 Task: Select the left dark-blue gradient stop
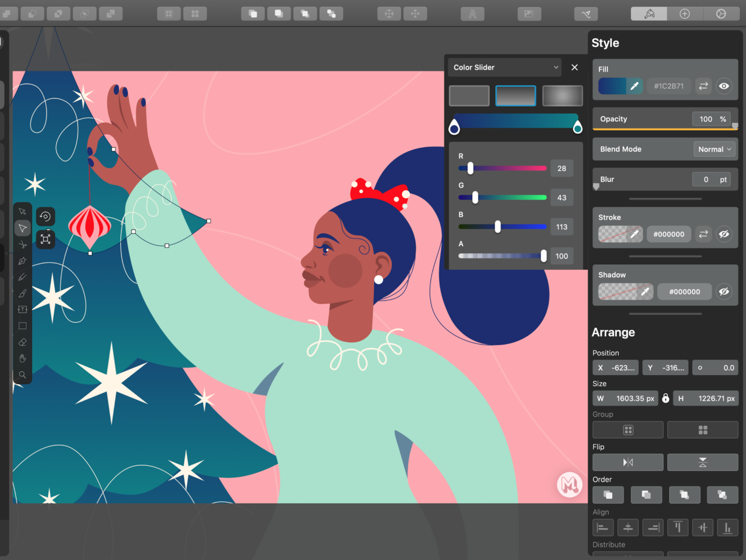(x=454, y=127)
